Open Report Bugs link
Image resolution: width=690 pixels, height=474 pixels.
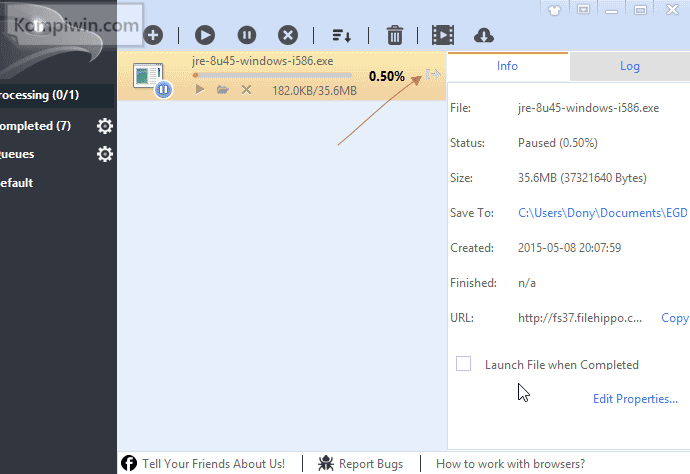[371, 464]
